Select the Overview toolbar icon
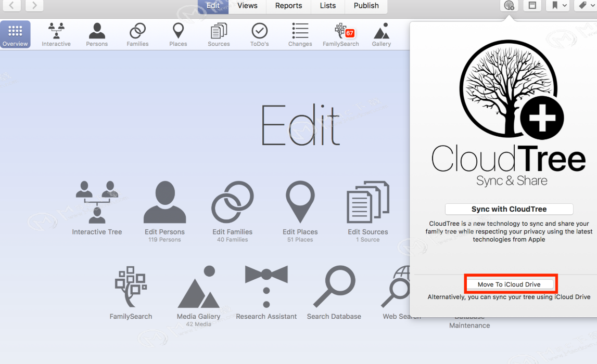597x364 pixels. coord(15,34)
